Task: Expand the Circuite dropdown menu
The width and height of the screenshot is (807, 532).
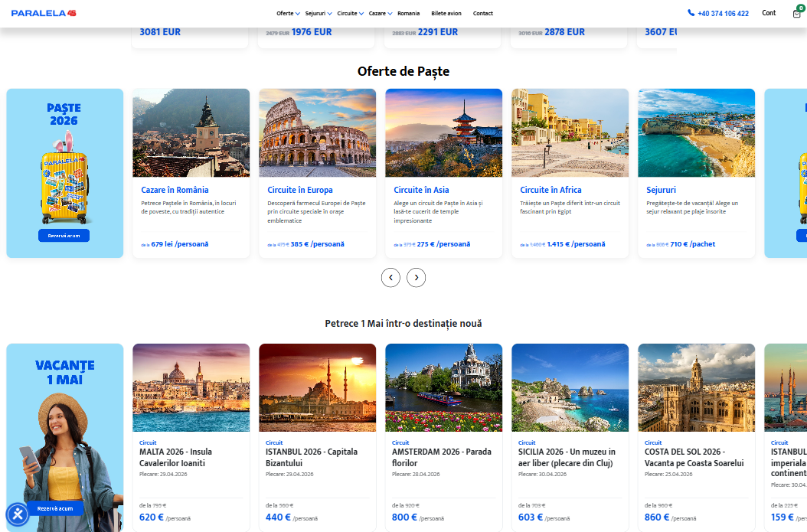Action: 350,14
